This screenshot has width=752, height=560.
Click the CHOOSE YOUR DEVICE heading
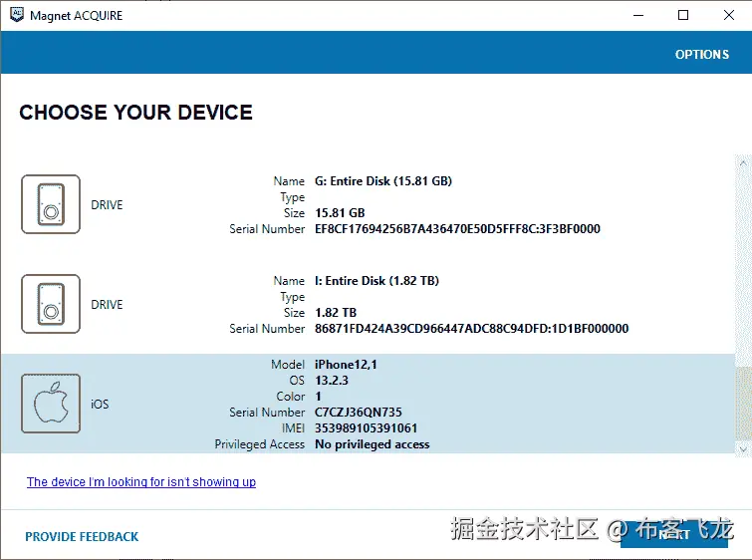click(135, 113)
